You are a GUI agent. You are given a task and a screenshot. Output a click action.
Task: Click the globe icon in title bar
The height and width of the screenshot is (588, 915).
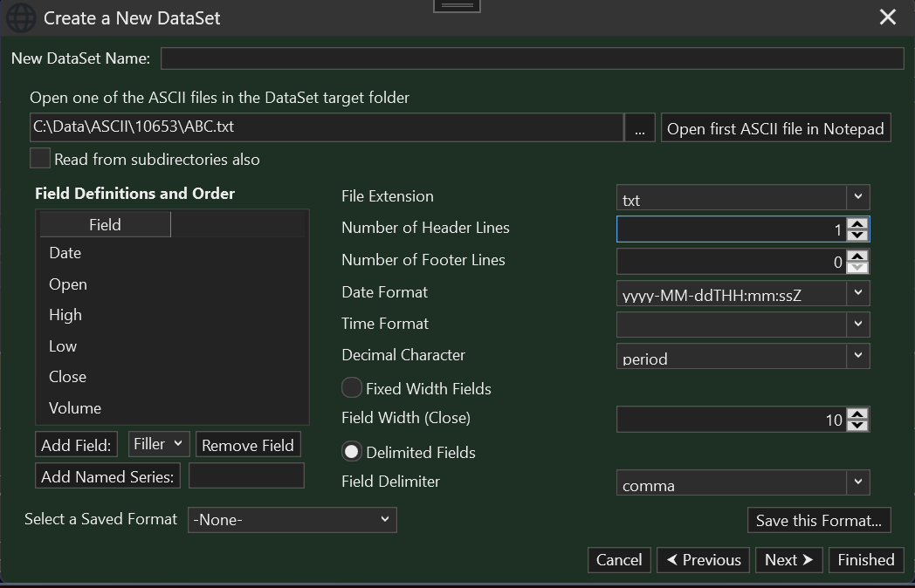click(x=21, y=17)
